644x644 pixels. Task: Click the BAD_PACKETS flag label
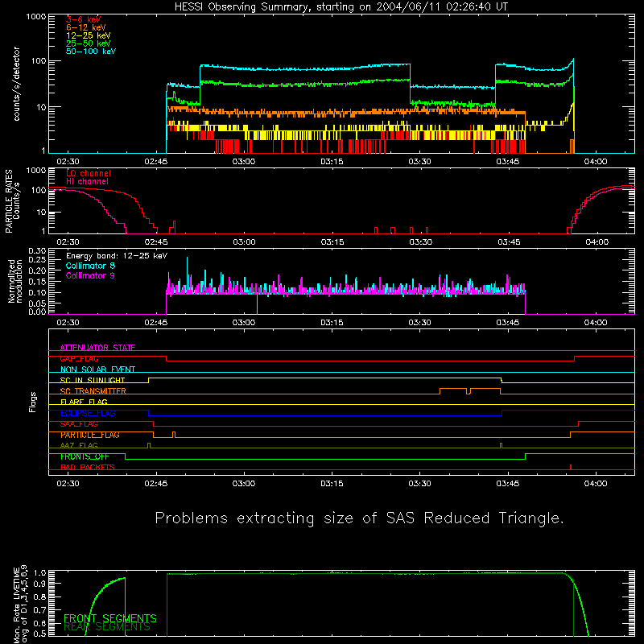coord(88,468)
